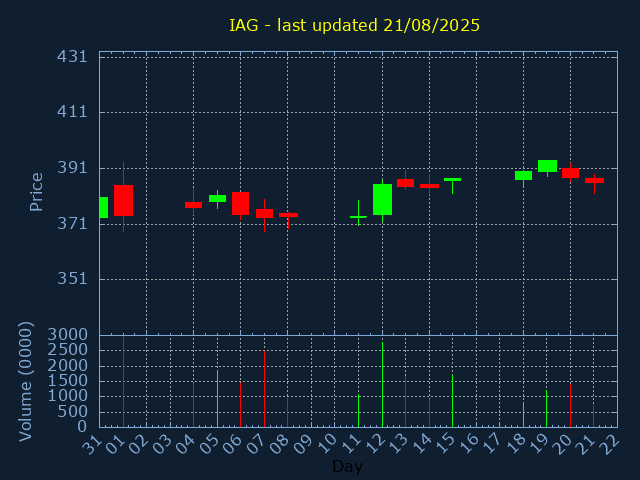This screenshot has width=640, height=480.
Task: Select the 500 volume axis label
Action: point(72,411)
